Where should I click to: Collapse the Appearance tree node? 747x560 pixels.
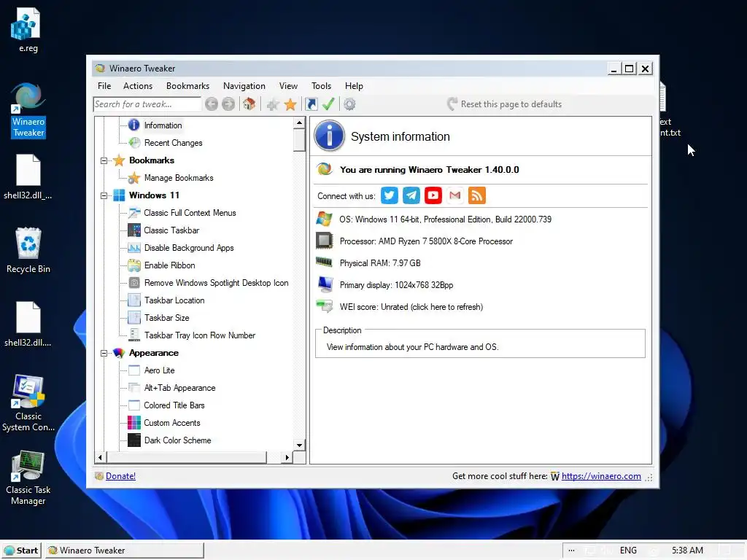[x=104, y=354]
